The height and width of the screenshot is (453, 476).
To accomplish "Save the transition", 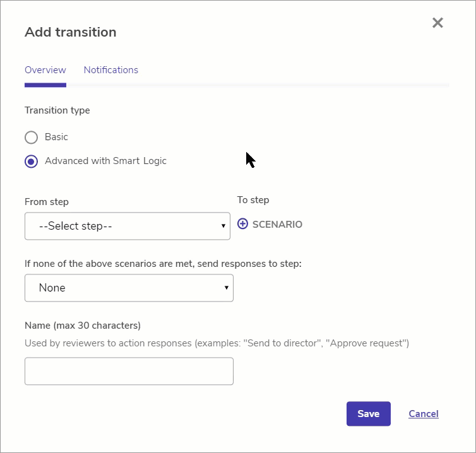I will pos(369,414).
